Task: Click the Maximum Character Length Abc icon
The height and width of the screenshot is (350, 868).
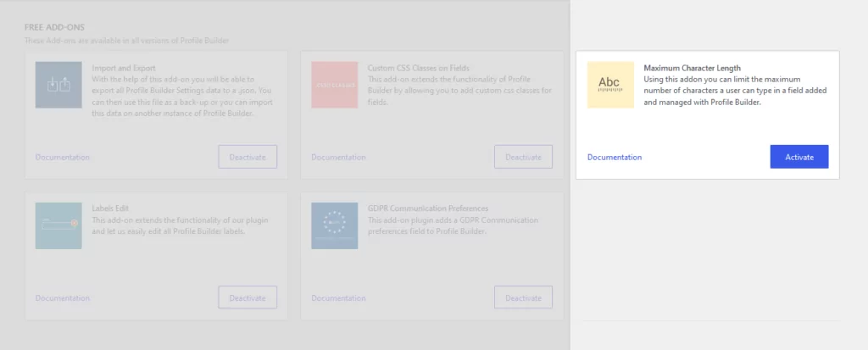Action: tap(610, 85)
